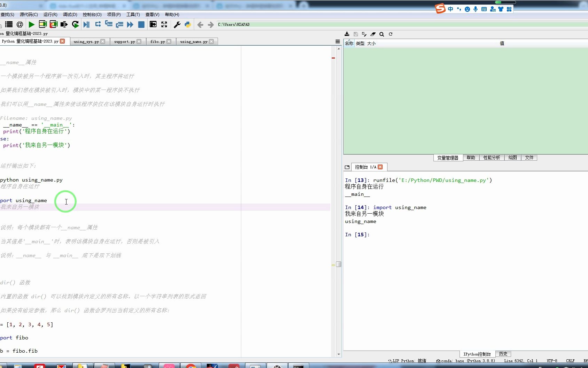588x368 pixels.
Task: Import data in Variable Explorer
Action: pyautogui.click(x=347, y=34)
